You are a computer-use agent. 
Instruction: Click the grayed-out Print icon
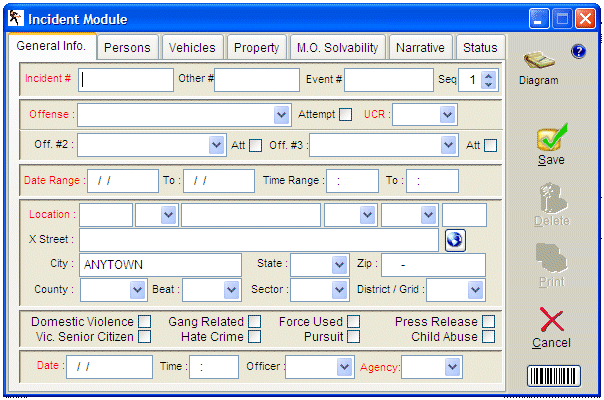point(552,257)
